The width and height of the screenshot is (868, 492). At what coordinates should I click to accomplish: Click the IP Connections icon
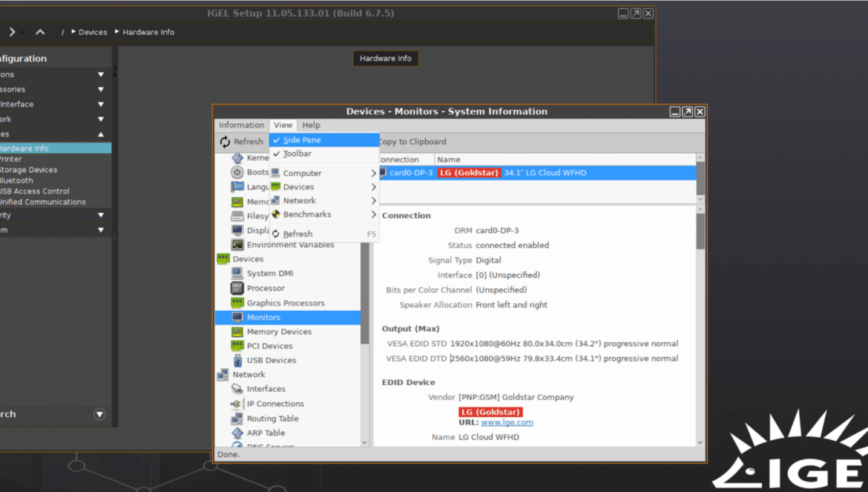tap(237, 404)
